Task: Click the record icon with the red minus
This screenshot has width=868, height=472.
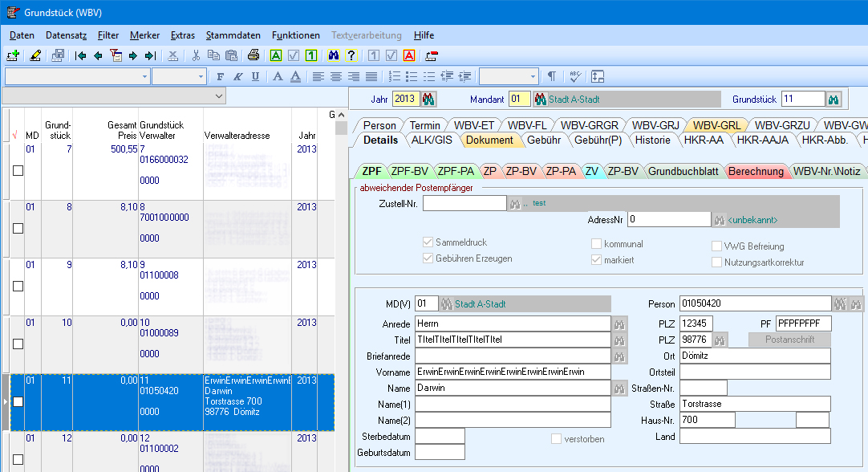Action: 432,55
